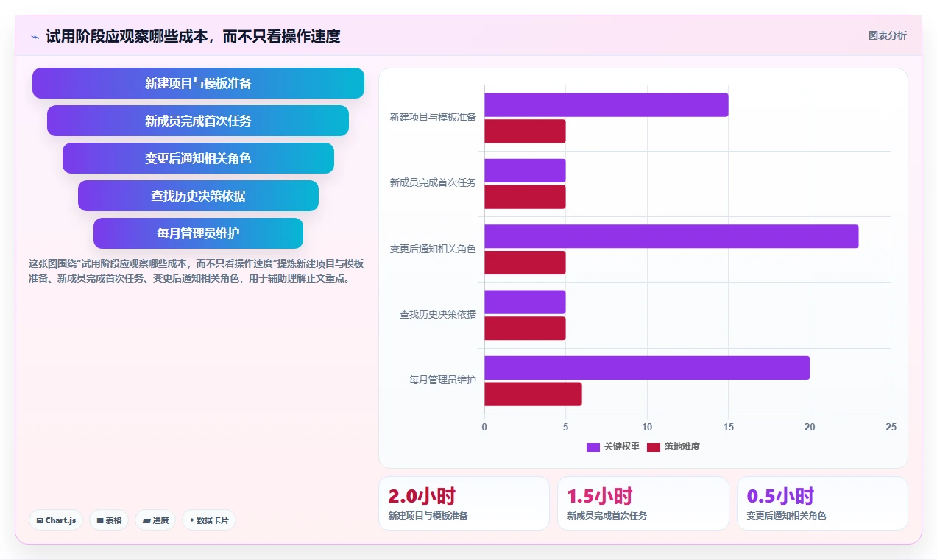
Task: Select the 查找历史决策依据 funnel stage
Action: tap(198, 196)
